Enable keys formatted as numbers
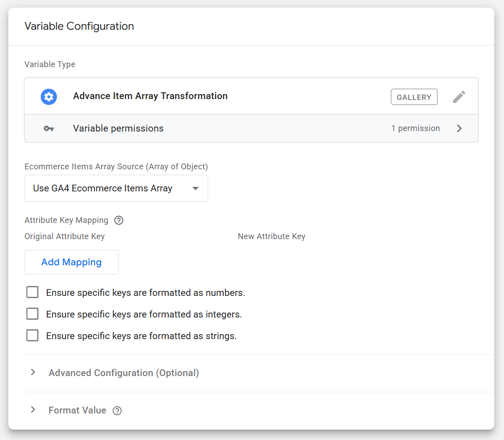504x440 pixels. (x=32, y=292)
